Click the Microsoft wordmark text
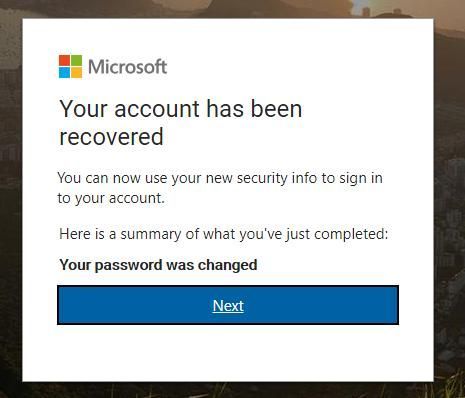 [x=127, y=67]
